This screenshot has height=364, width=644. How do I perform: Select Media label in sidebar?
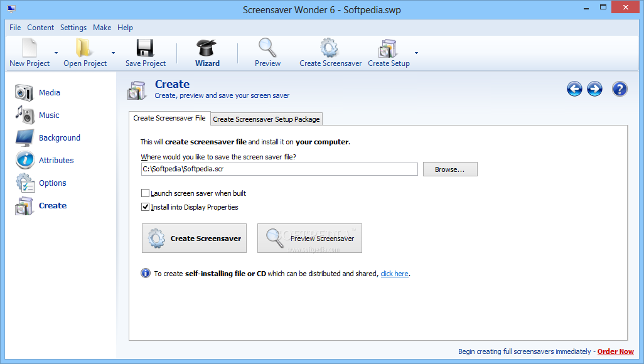pos(50,93)
